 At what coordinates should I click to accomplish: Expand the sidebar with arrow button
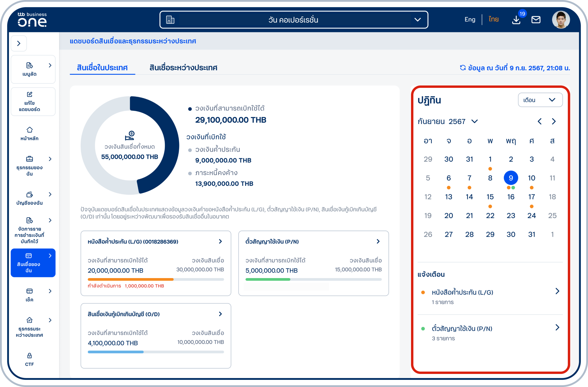[19, 44]
